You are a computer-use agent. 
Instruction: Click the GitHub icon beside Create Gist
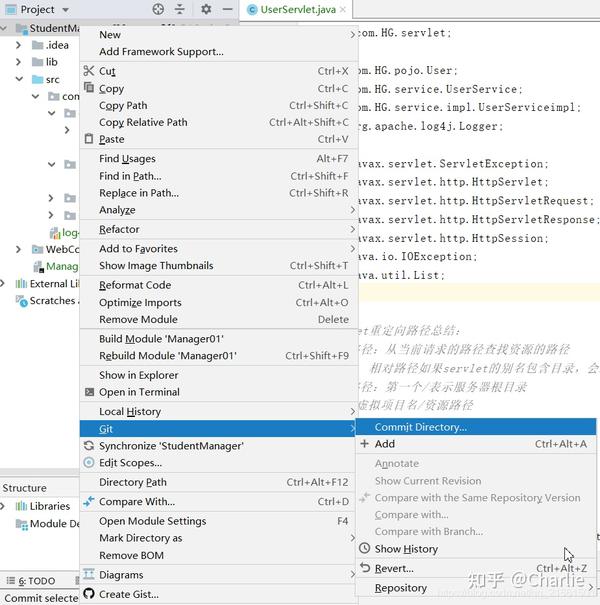point(89,593)
